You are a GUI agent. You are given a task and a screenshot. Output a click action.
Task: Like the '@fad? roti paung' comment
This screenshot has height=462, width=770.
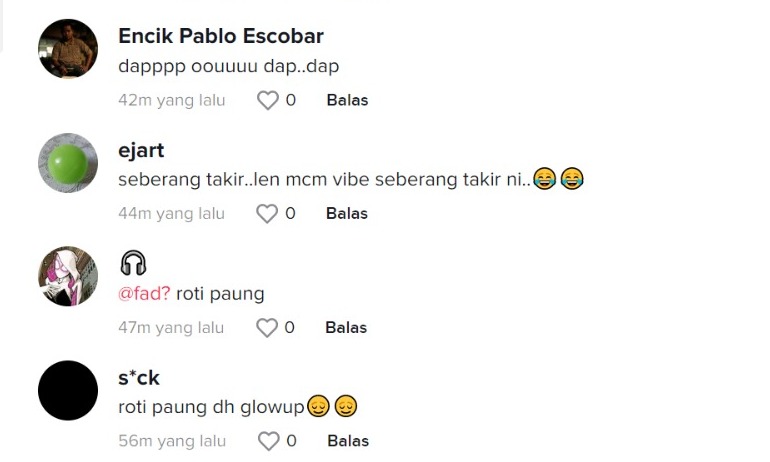point(267,327)
